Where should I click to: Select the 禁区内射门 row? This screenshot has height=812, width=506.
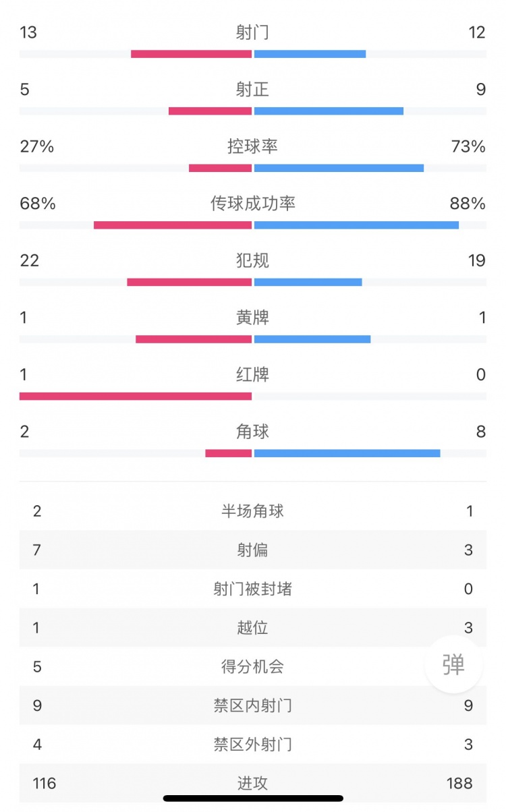tap(253, 705)
